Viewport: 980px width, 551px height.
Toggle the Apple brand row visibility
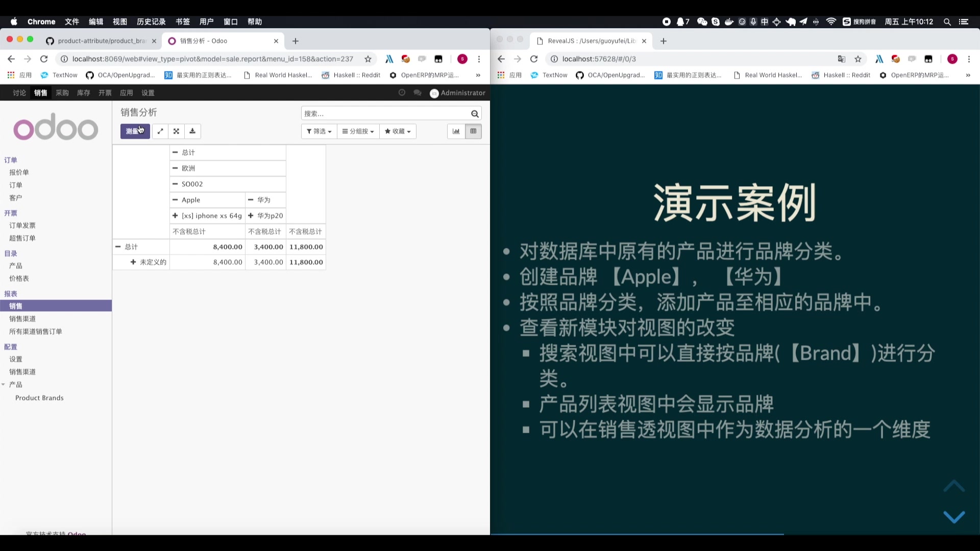tap(176, 199)
